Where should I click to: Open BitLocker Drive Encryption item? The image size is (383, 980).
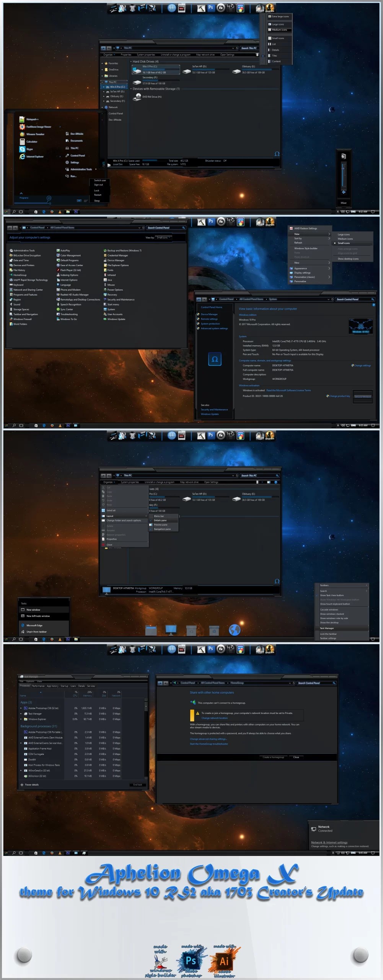click(25, 255)
